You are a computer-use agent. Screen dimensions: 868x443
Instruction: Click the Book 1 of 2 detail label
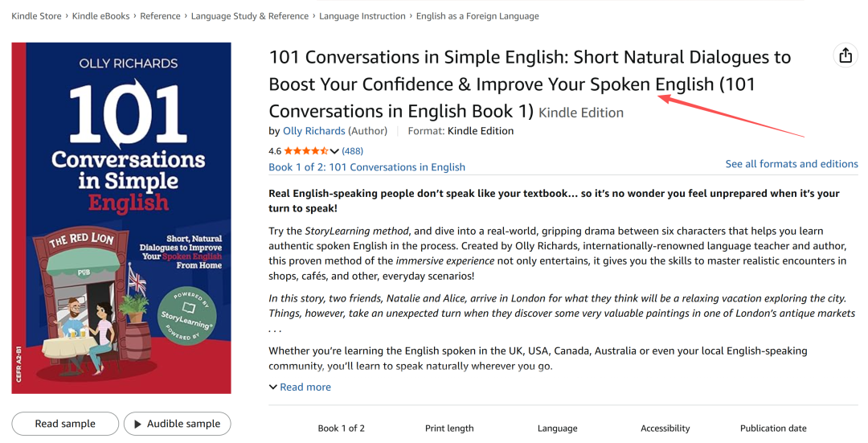341,428
